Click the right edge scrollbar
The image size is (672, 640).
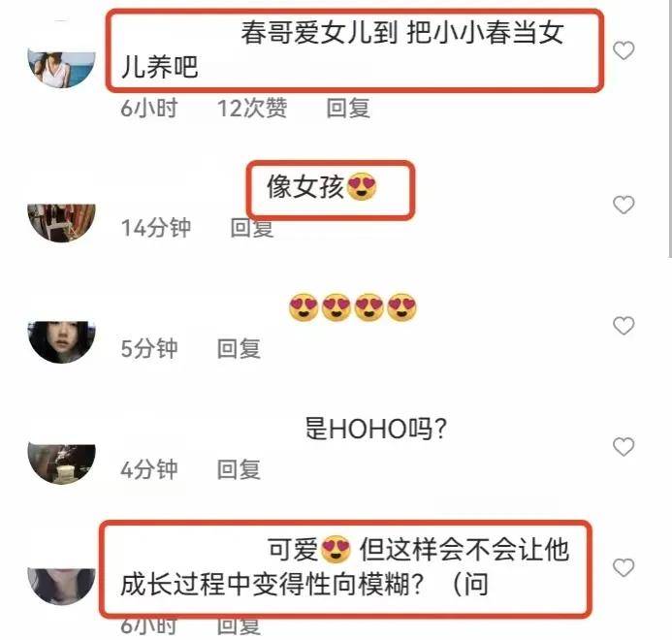click(x=669, y=129)
